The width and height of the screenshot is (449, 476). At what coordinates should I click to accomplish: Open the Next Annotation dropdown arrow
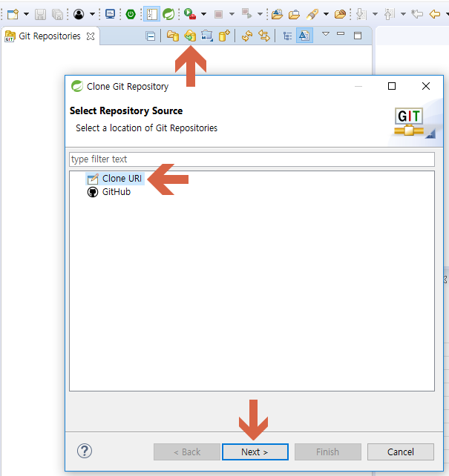pos(376,14)
